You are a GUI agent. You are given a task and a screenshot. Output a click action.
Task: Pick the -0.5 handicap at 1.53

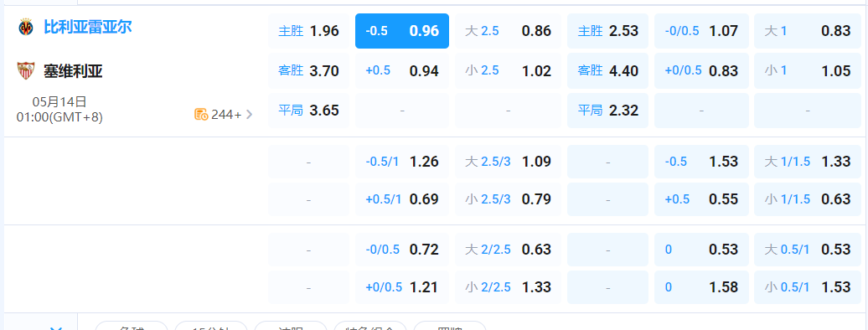[701, 162]
